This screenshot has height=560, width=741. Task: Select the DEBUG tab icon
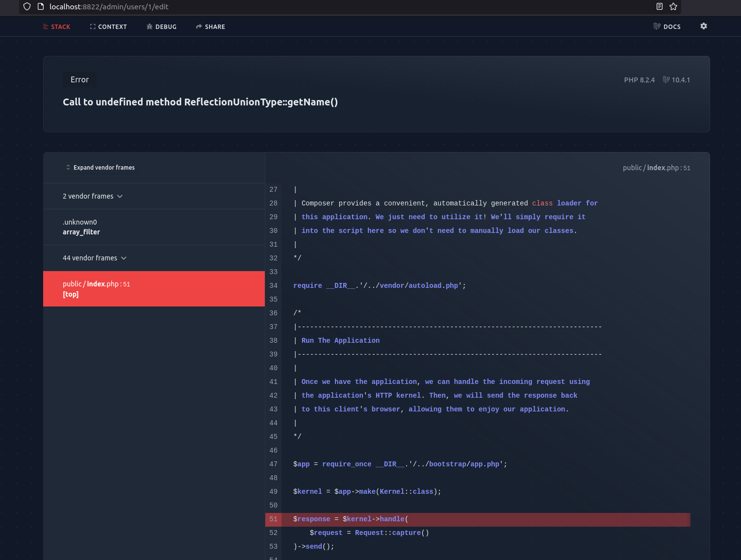(x=149, y=26)
